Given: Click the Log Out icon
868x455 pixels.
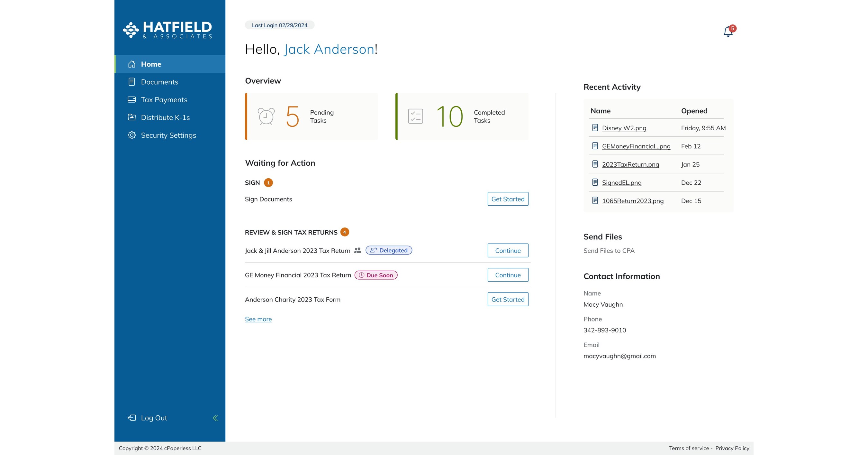Looking at the screenshot, I should [131, 418].
